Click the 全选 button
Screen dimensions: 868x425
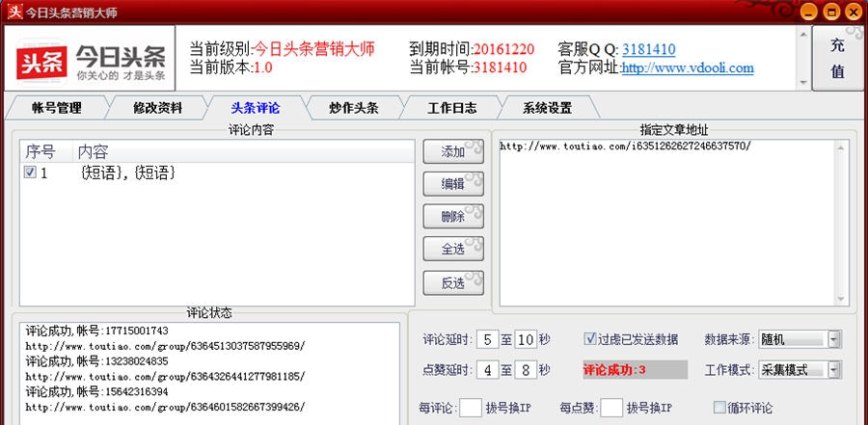coord(453,250)
